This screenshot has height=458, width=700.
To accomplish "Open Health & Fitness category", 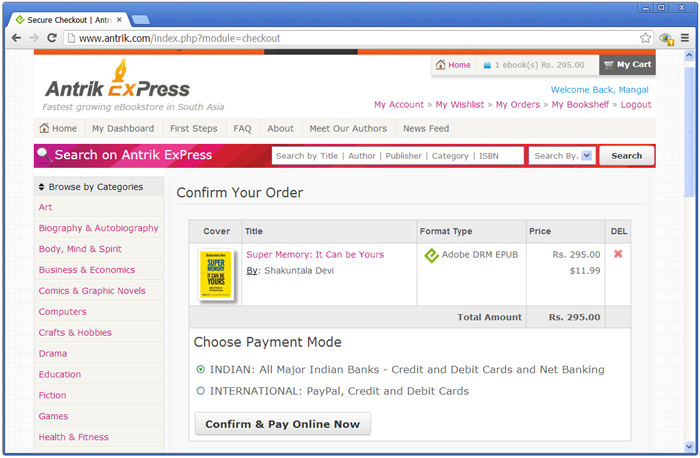I will (x=74, y=437).
